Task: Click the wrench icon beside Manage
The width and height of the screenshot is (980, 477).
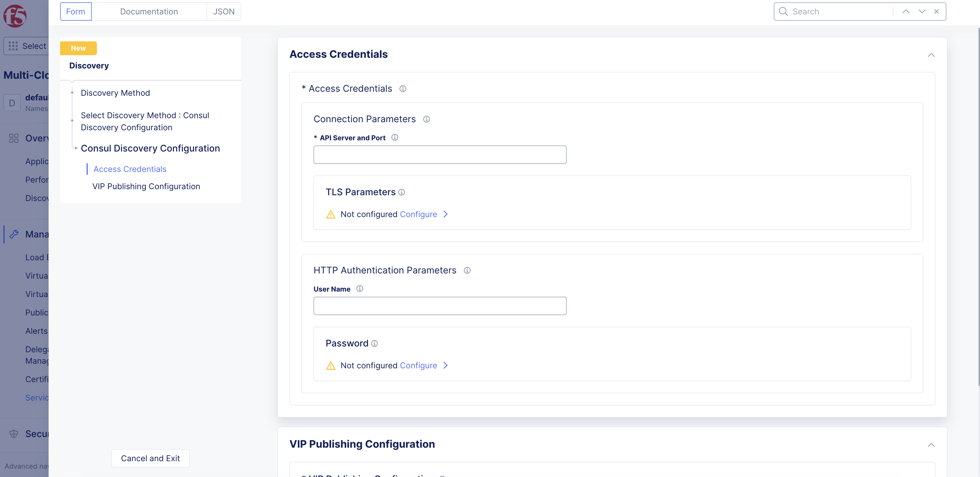Action: [14, 234]
